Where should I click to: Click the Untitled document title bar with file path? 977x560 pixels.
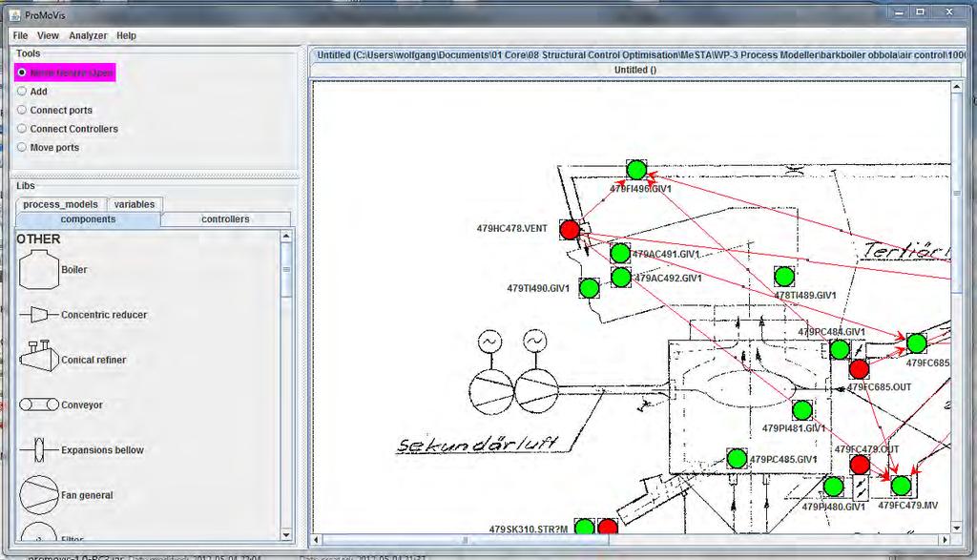click(x=638, y=55)
